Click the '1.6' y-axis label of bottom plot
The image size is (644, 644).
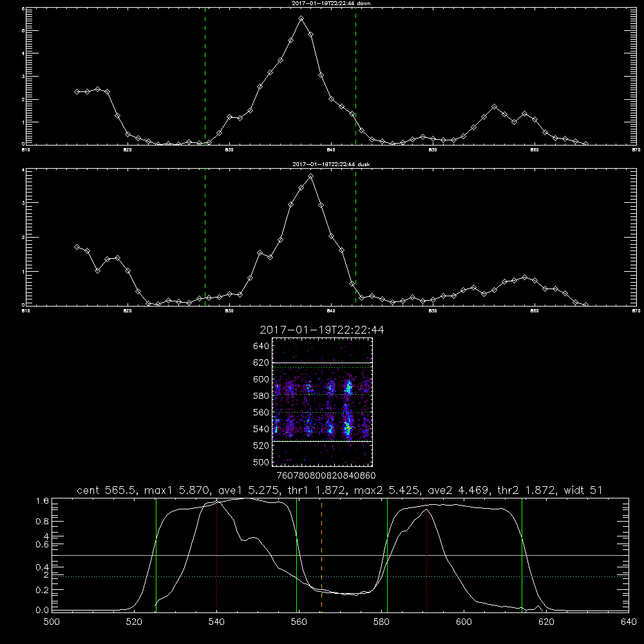(x=43, y=500)
